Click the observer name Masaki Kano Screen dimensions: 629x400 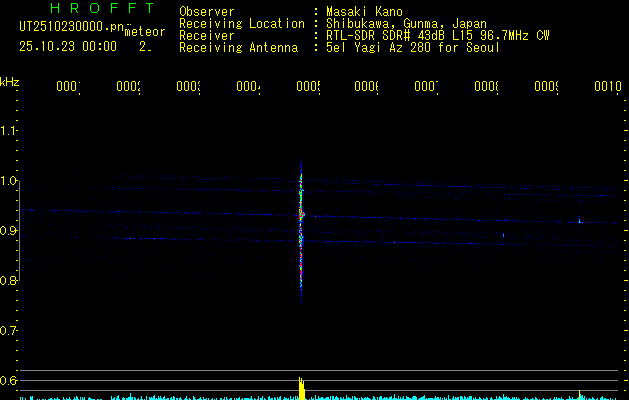[364, 12]
